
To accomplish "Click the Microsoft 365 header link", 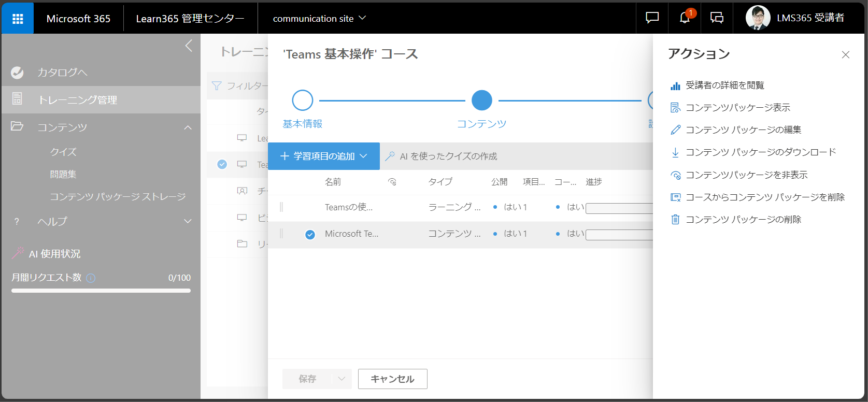I will coord(78,18).
